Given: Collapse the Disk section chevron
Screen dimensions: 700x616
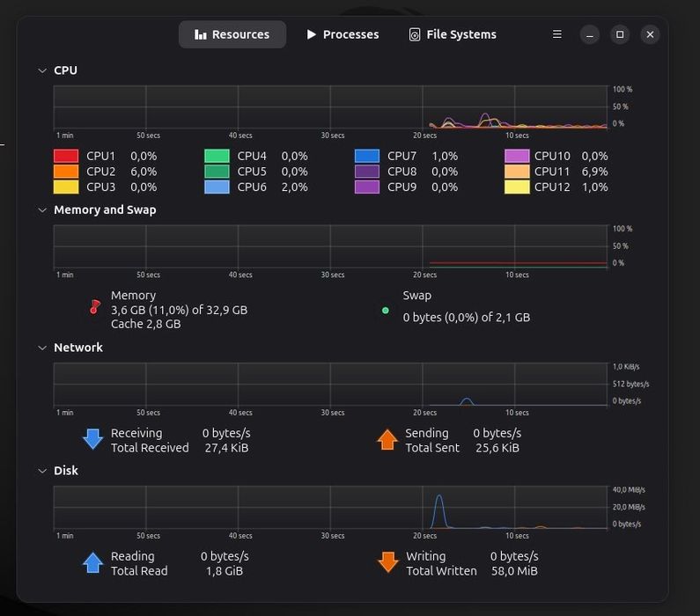Looking at the screenshot, I should (x=42, y=471).
